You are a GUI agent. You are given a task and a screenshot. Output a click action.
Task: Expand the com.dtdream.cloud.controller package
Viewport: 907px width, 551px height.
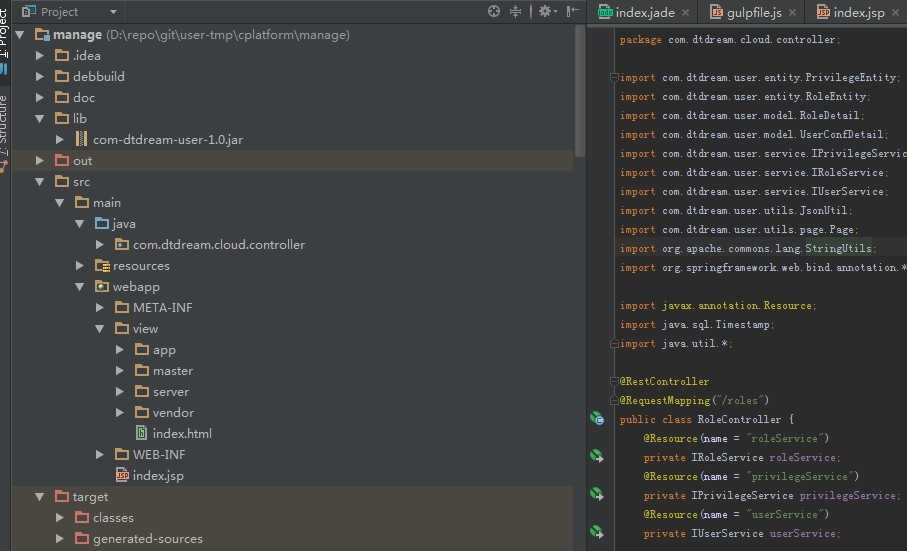pos(99,245)
